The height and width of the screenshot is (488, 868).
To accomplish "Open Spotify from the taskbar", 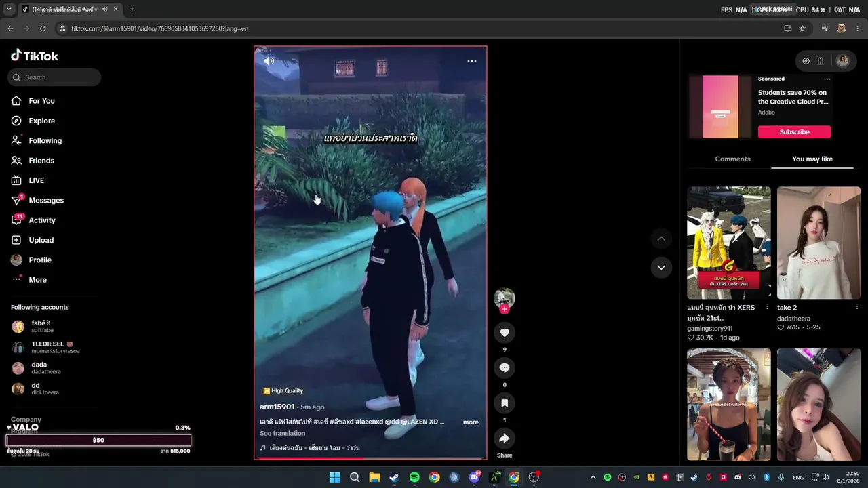I will 414,477.
